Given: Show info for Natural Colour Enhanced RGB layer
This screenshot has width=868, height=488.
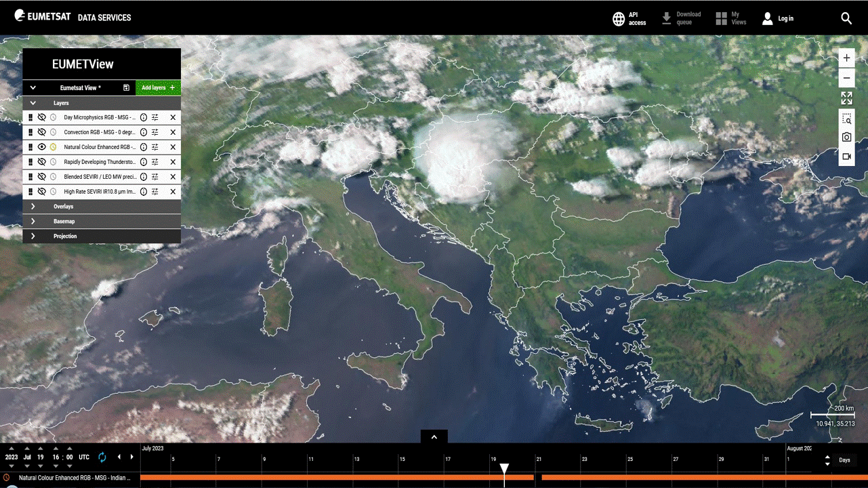Looking at the screenshot, I should click(144, 147).
